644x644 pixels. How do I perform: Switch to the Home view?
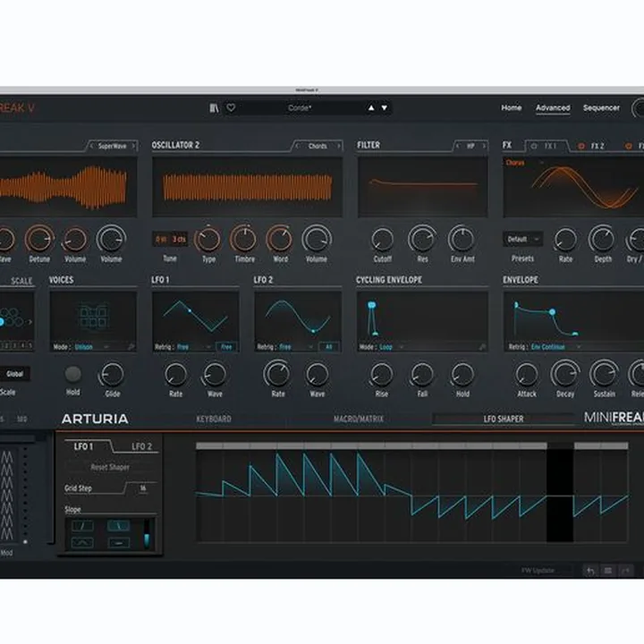tap(512, 107)
